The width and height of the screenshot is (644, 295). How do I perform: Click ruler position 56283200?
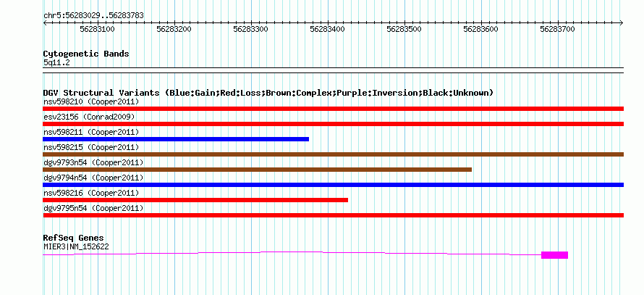point(174,29)
